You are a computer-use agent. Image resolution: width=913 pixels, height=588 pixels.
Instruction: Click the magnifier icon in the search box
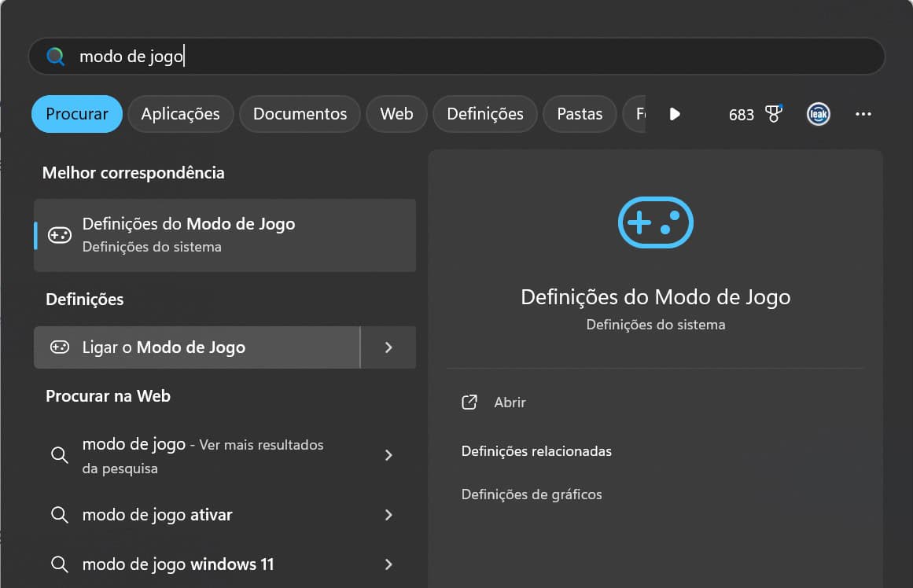pyautogui.click(x=54, y=56)
